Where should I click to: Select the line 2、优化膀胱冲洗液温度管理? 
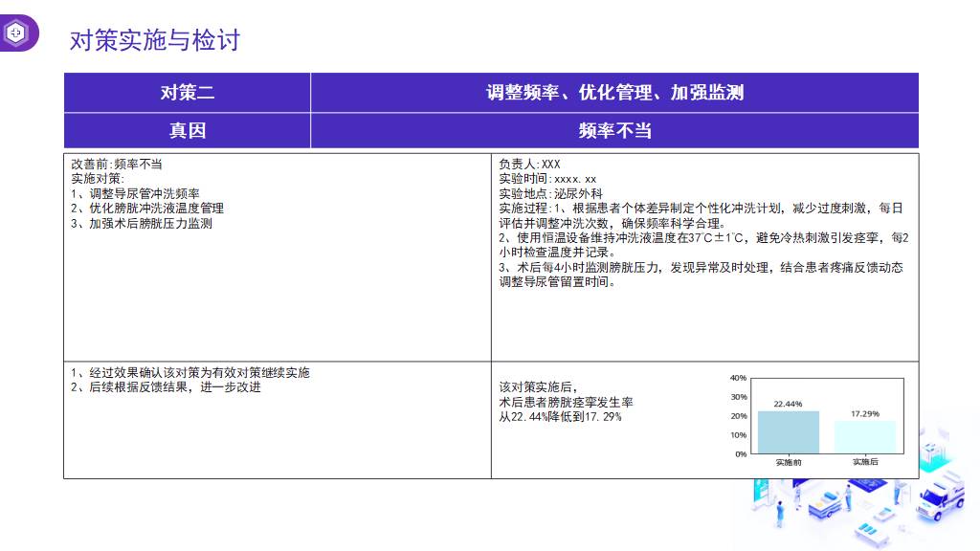(x=146, y=209)
